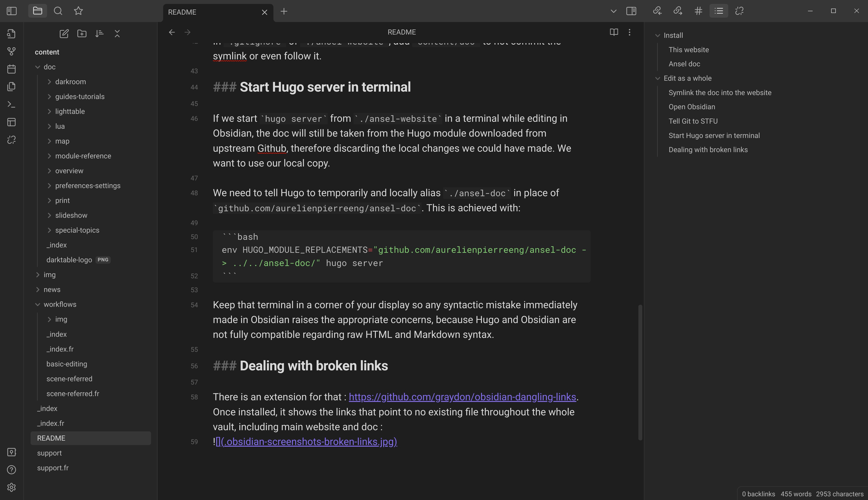Change file sort order icon
This screenshot has width=868, height=500.
pyautogui.click(x=99, y=34)
